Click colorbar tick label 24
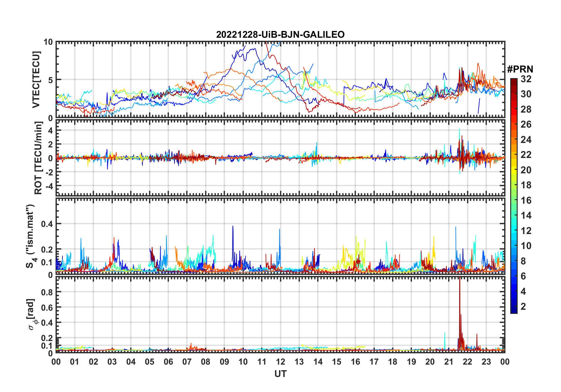The width and height of the screenshot is (561, 392). pos(526,139)
